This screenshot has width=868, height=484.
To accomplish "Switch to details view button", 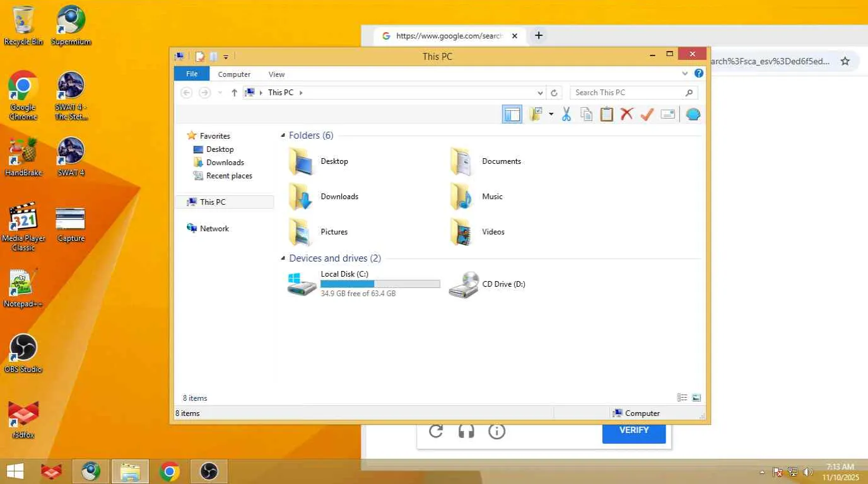I will click(683, 398).
